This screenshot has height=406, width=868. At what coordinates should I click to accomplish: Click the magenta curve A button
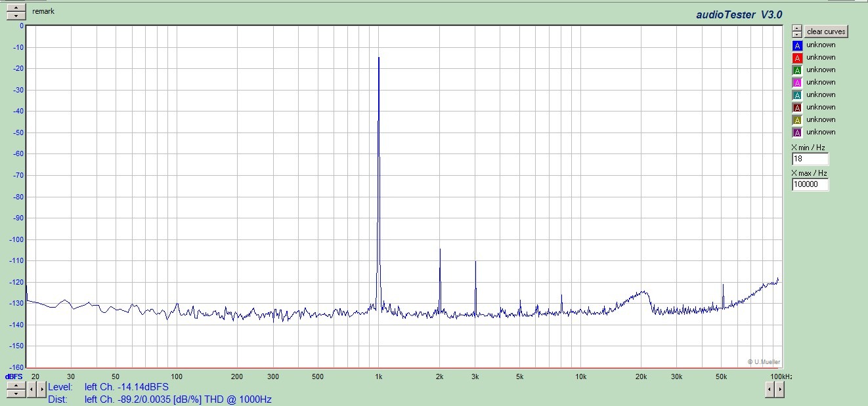point(797,83)
